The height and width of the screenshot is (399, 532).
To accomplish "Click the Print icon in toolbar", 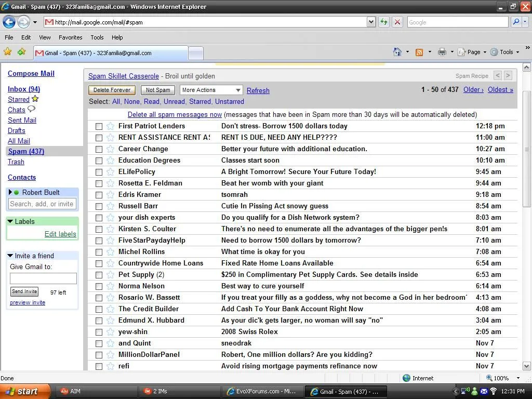I will point(442,52).
